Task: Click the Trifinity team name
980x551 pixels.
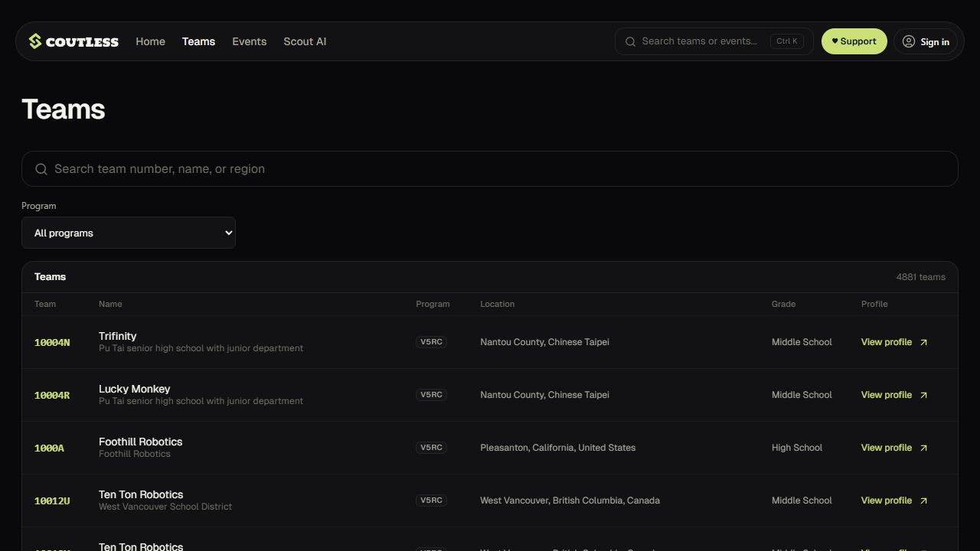Action: point(118,336)
